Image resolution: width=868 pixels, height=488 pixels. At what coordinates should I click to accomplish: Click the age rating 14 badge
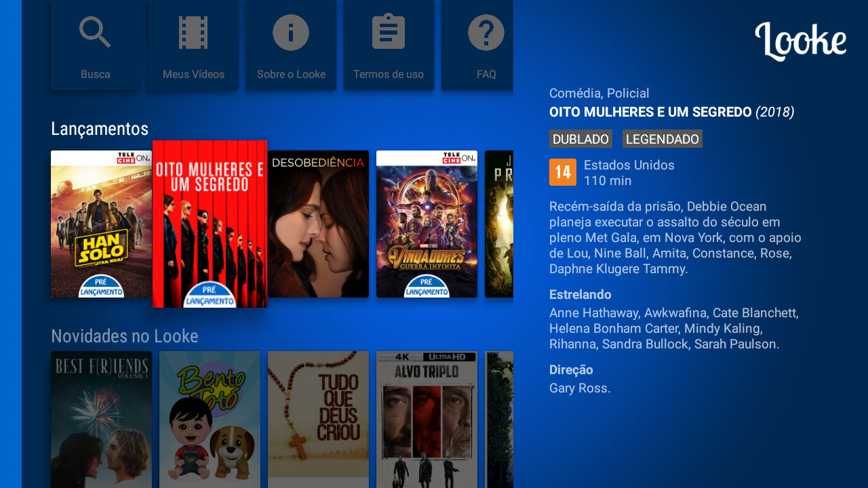562,172
